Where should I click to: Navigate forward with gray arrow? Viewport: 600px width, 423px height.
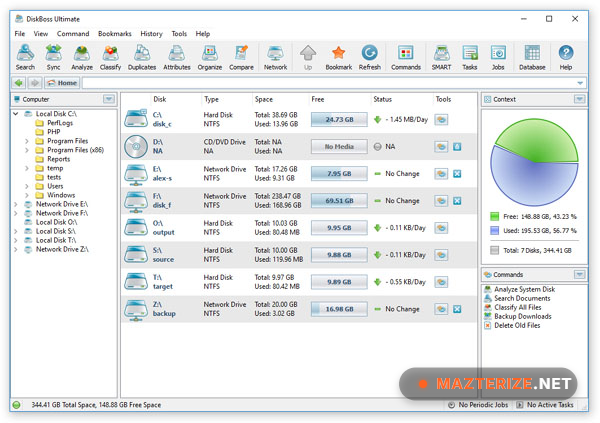[x=35, y=83]
